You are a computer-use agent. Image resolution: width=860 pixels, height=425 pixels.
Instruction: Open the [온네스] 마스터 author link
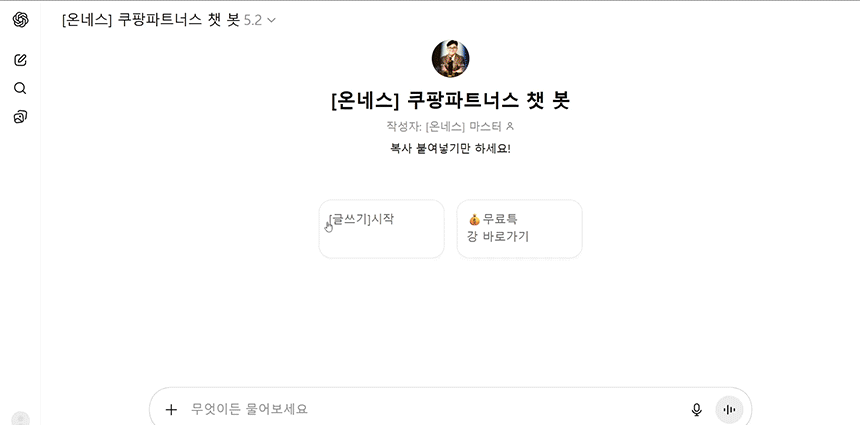[464, 127]
